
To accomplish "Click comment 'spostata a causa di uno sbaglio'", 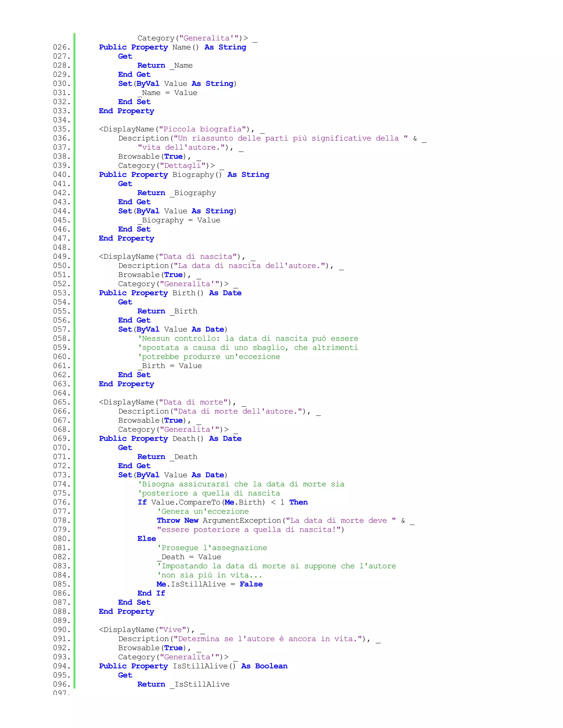I will coord(248,348).
